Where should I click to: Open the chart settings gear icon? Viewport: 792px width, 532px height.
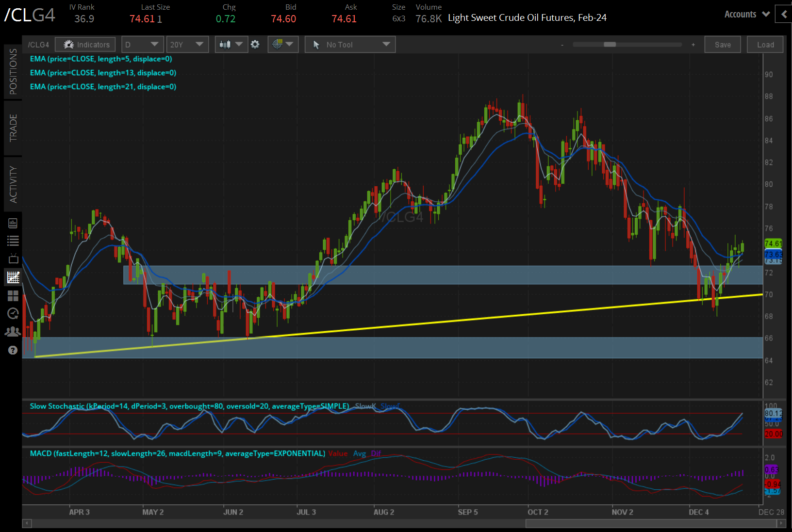(x=255, y=45)
